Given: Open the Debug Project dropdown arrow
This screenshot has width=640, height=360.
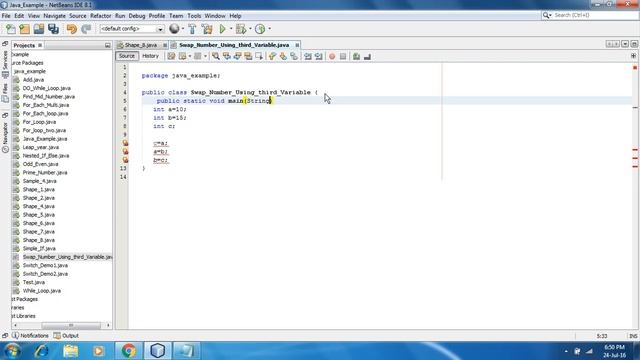Looking at the screenshot, I should [250, 29].
